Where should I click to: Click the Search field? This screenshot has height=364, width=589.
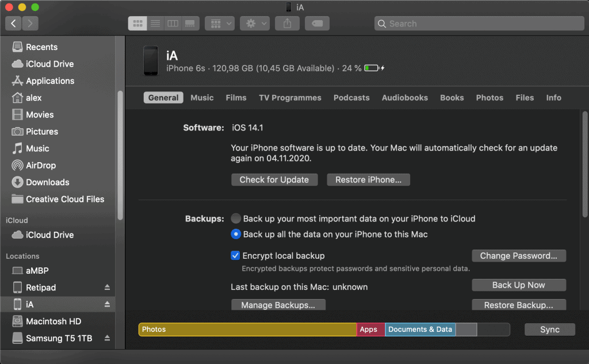tap(479, 24)
